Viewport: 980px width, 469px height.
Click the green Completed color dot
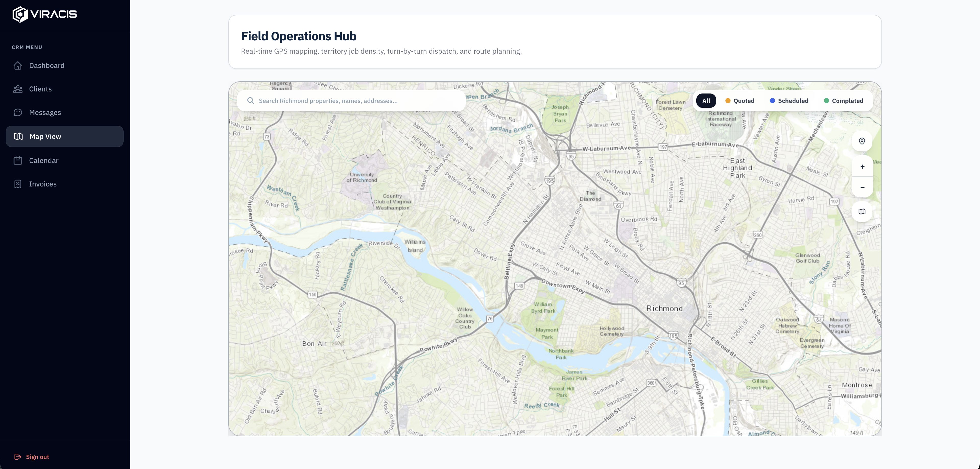[x=826, y=100]
